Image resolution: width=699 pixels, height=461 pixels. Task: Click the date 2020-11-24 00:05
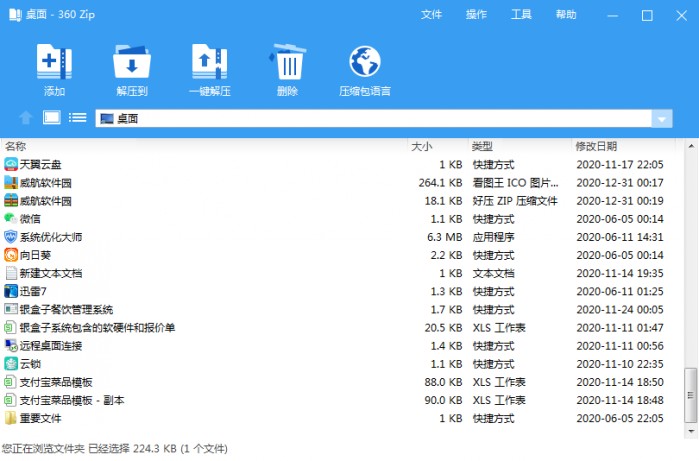[620, 309]
